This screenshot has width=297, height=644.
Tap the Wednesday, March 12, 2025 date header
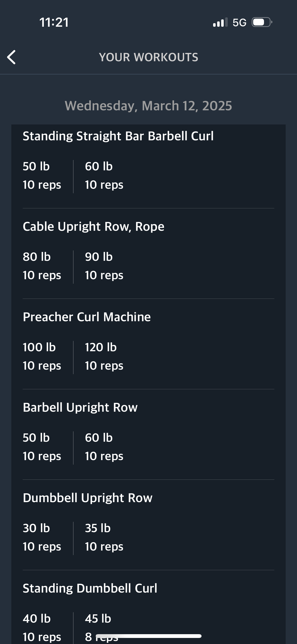click(148, 106)
